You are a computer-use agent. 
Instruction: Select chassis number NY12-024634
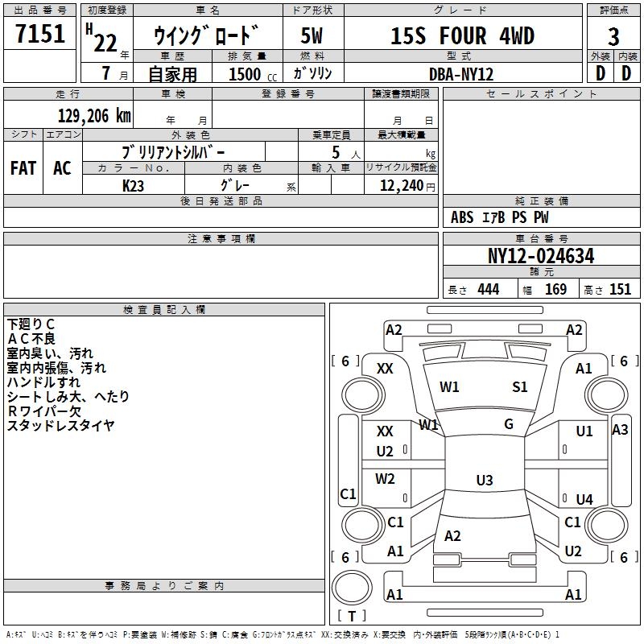(541, 256)
